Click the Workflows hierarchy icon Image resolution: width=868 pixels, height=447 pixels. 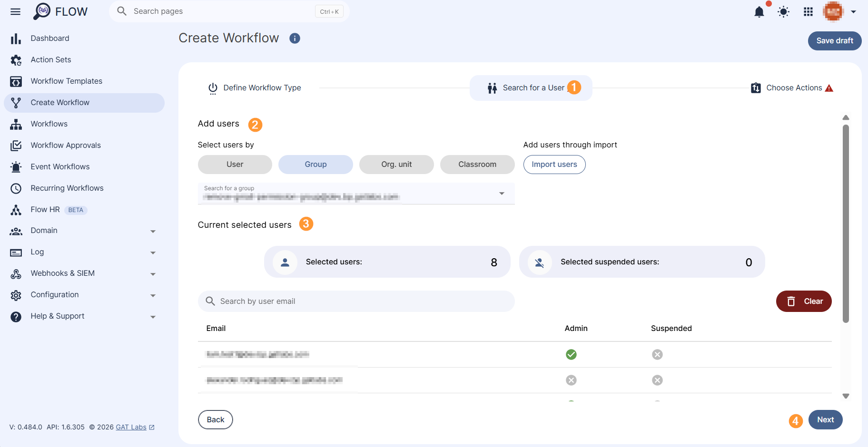pos(16,124)
